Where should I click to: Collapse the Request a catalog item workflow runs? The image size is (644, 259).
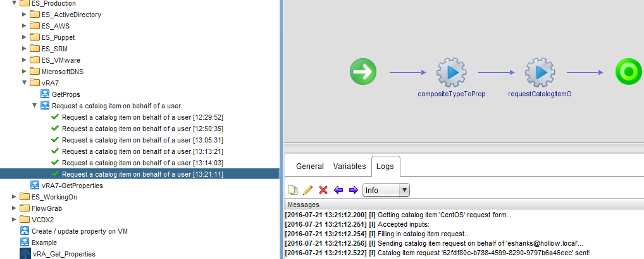[35, 106]
